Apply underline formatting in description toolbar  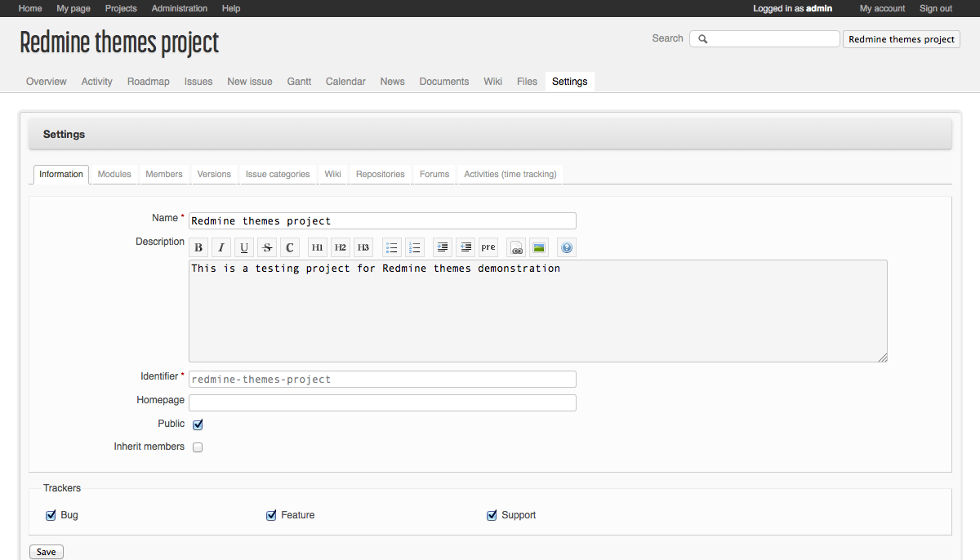(x=244, y=247)
